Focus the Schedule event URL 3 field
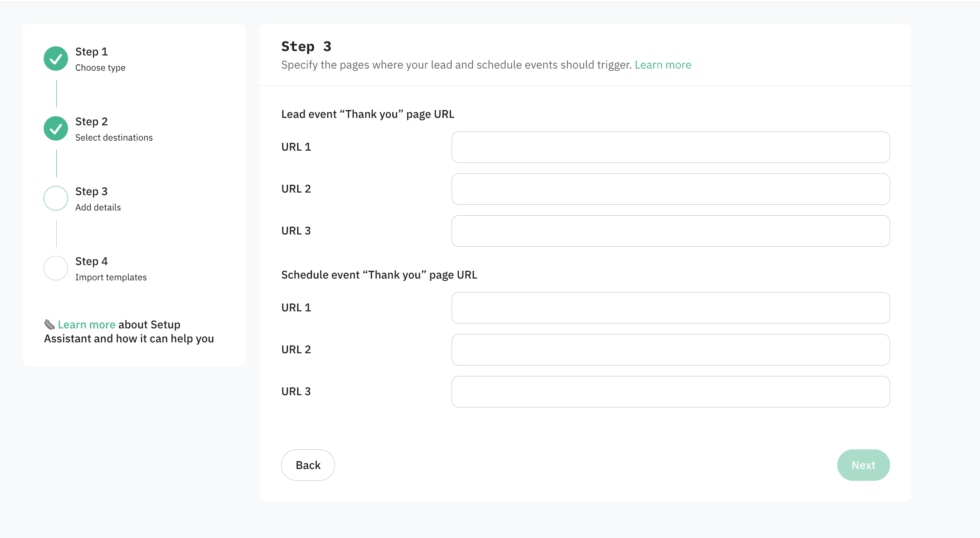 (x=670, y=392)
